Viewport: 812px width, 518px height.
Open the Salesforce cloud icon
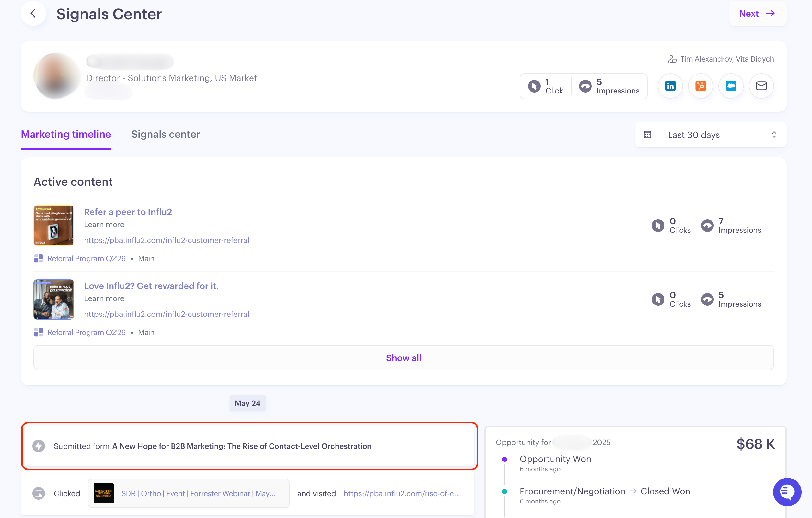(731, 86)
